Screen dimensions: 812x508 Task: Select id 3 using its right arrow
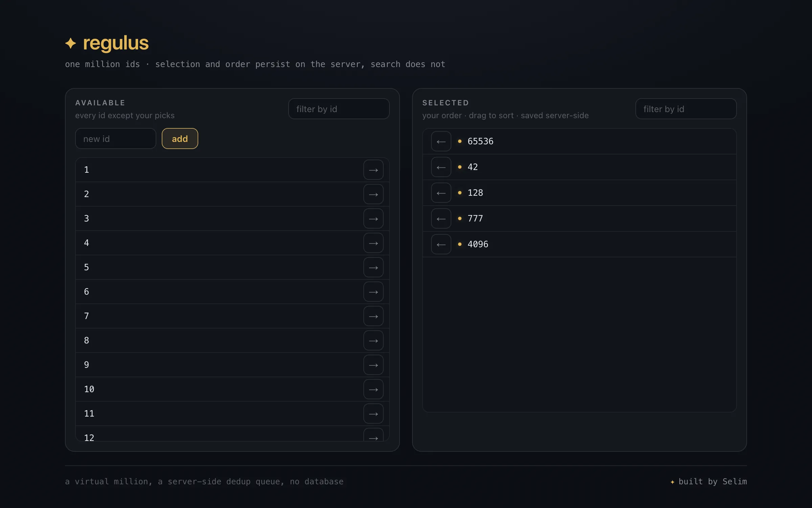(x=373, y=218)
